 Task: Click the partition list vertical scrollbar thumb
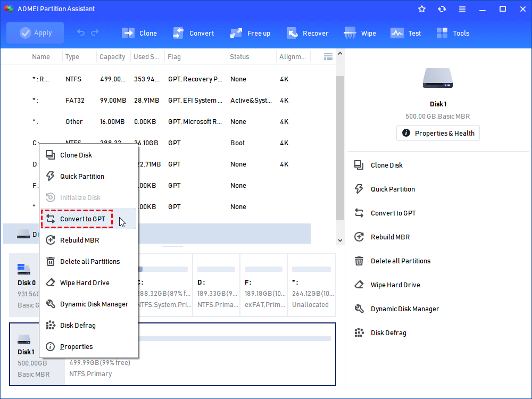(340, 148)
